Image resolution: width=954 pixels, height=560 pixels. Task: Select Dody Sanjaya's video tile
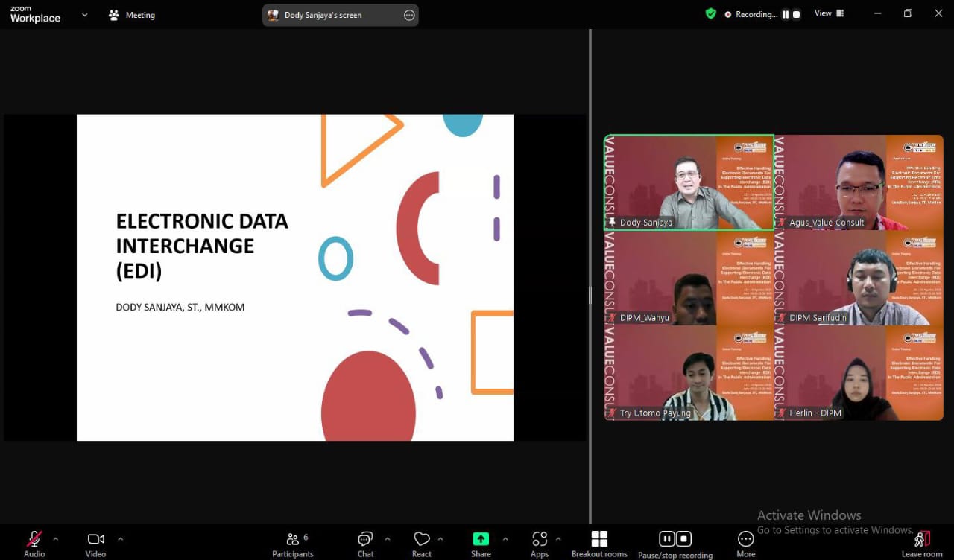tap(689, 182)
